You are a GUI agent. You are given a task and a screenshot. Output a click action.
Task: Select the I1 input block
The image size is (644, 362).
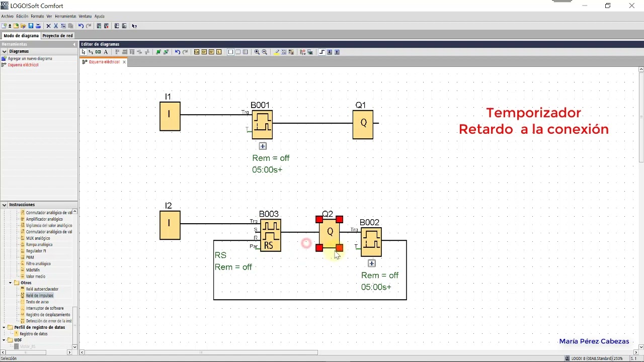[170, 116]
